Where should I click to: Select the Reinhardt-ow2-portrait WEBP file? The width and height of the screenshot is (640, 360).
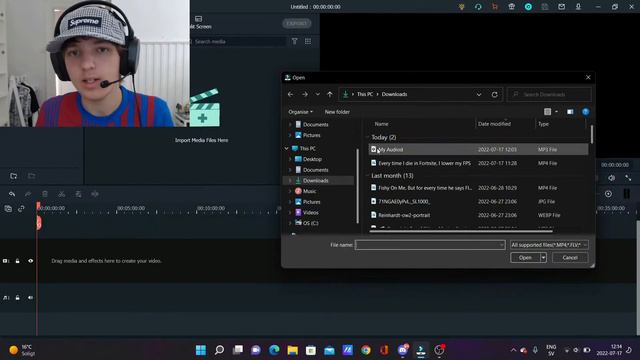478,215
